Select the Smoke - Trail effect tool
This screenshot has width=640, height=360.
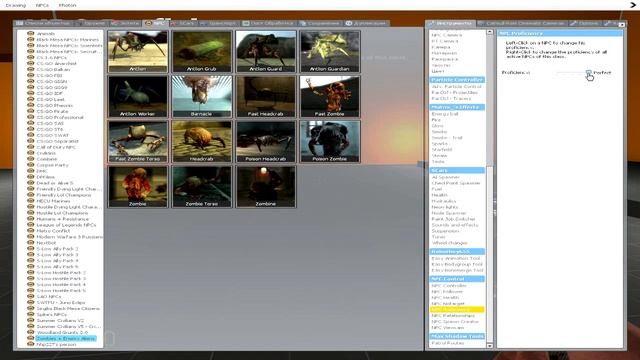coord(447,138)
